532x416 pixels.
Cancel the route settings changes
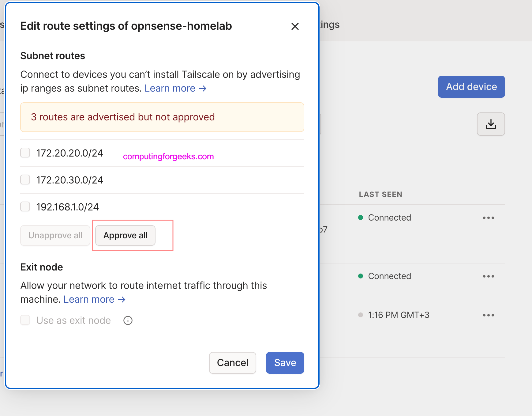[x=232, y=363]
